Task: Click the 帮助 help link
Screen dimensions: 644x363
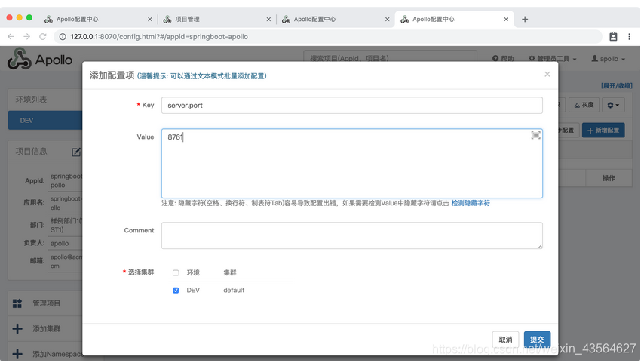Action: click(x=503, y=59)
